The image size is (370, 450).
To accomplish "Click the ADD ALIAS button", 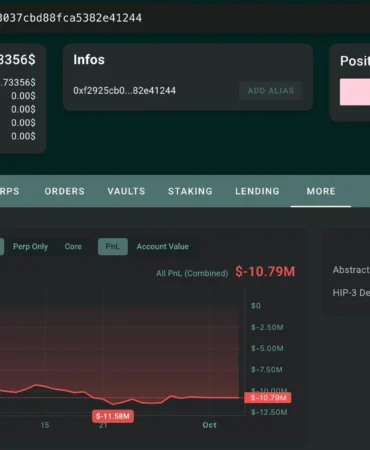I will [271, 91].
